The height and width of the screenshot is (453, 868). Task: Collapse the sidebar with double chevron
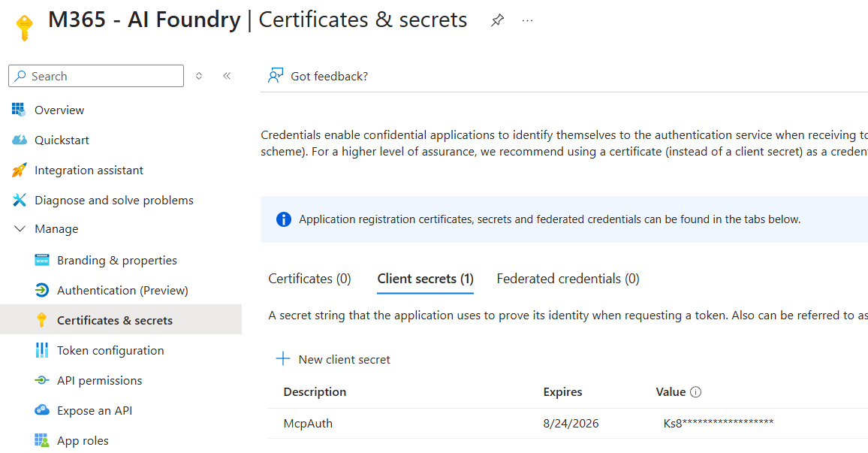[227, 76]
